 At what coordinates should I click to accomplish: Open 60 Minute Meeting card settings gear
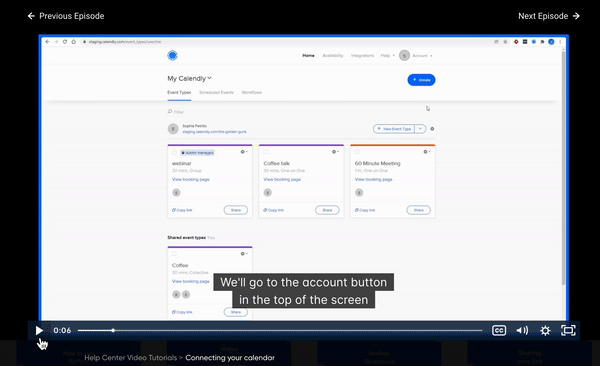pos(426,152)
